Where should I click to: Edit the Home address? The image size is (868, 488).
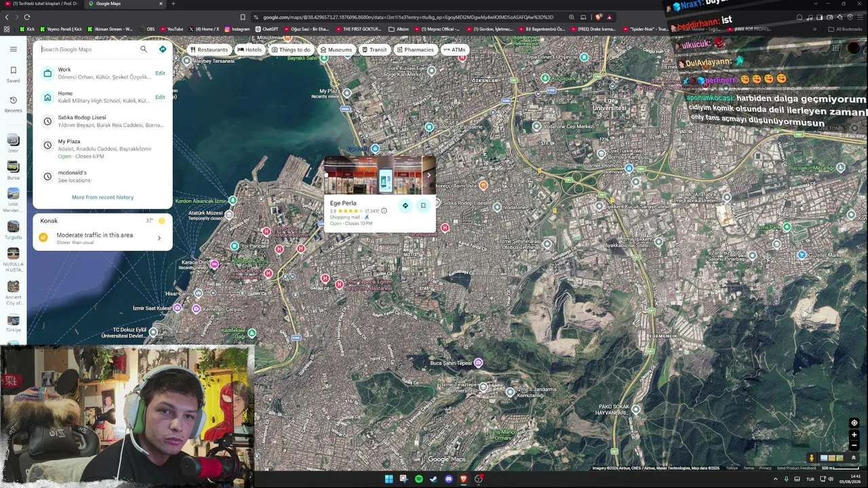[x=160, y=97]
